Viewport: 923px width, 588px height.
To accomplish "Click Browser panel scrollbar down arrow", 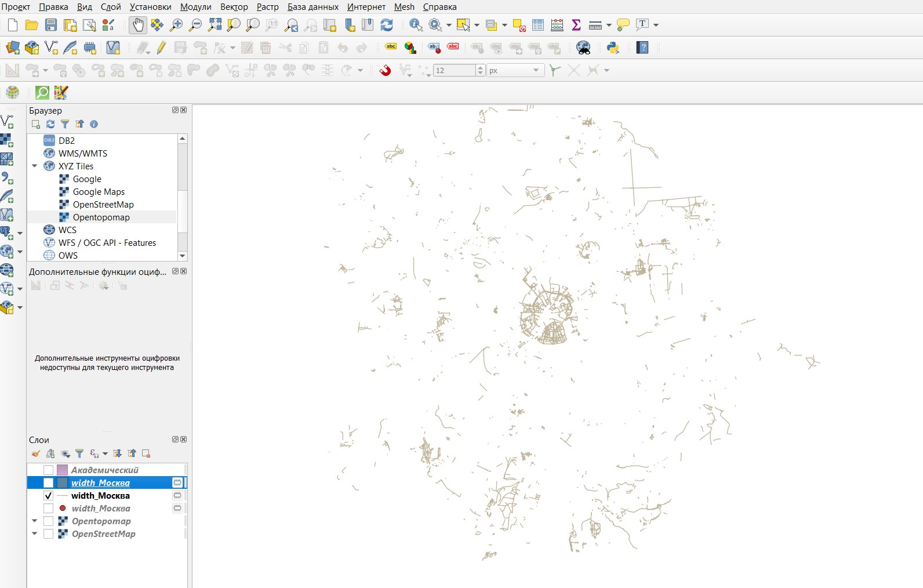I will [183, 256].
